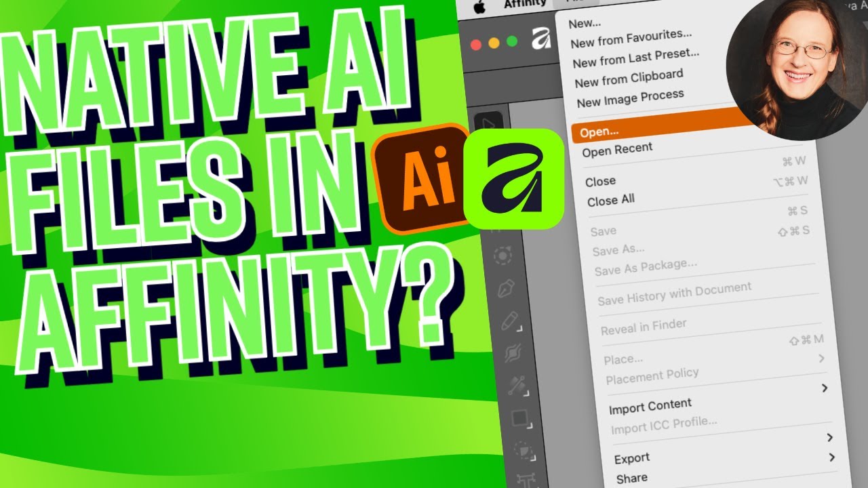The width and height of the screenshot is (868, 488).
Task: Click the Affinity logo beside window controls
Action: point(540,39)
